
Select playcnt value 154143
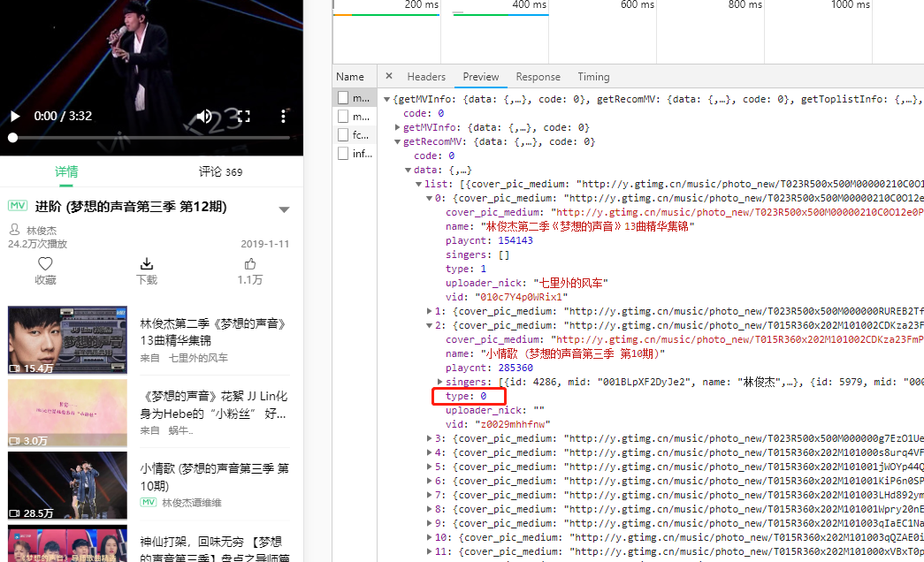coord(515,240)
